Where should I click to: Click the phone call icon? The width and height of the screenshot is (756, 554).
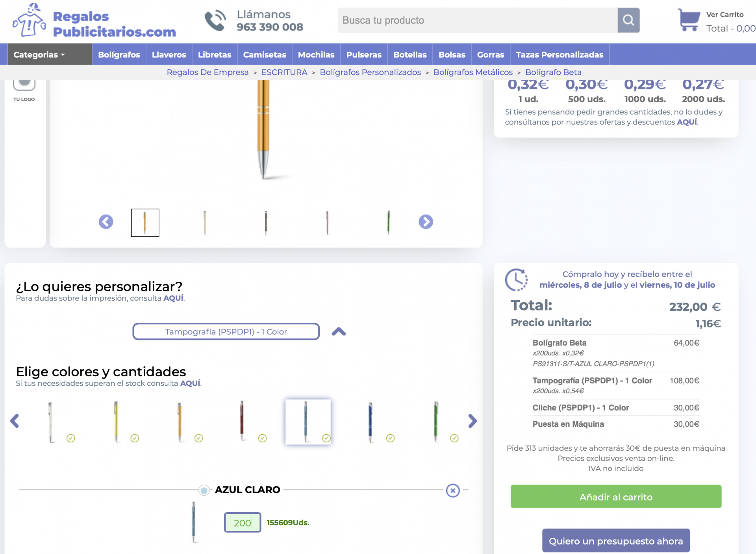pos(215,20)
